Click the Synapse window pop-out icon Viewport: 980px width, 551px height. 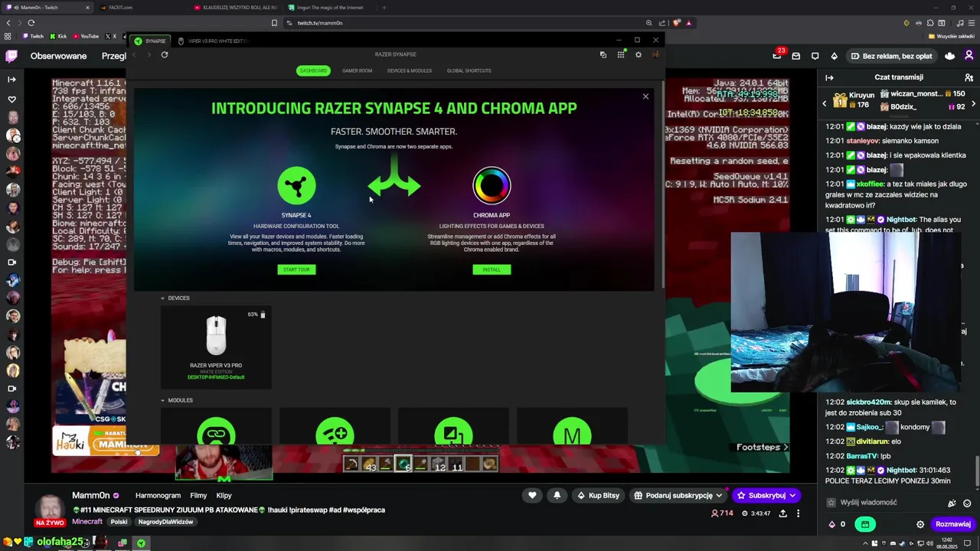pos(603,54)
